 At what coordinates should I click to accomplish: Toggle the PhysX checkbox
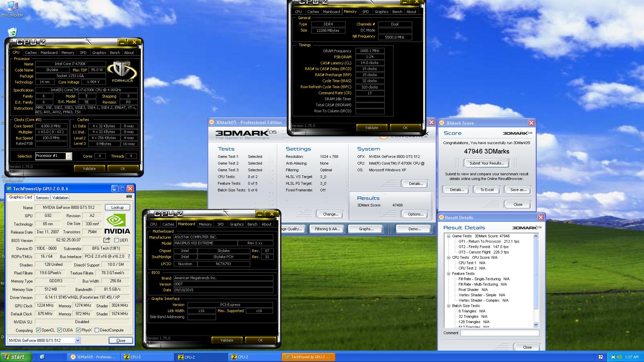tap(78, 330)
